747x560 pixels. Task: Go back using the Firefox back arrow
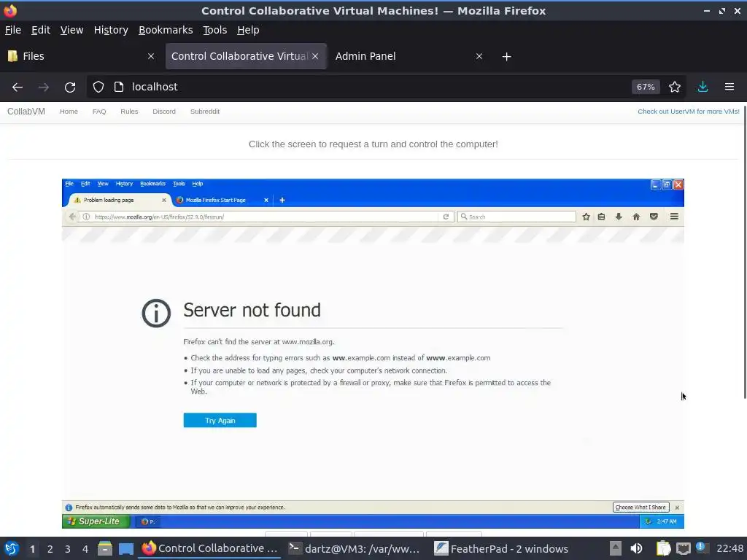[18, 87]
